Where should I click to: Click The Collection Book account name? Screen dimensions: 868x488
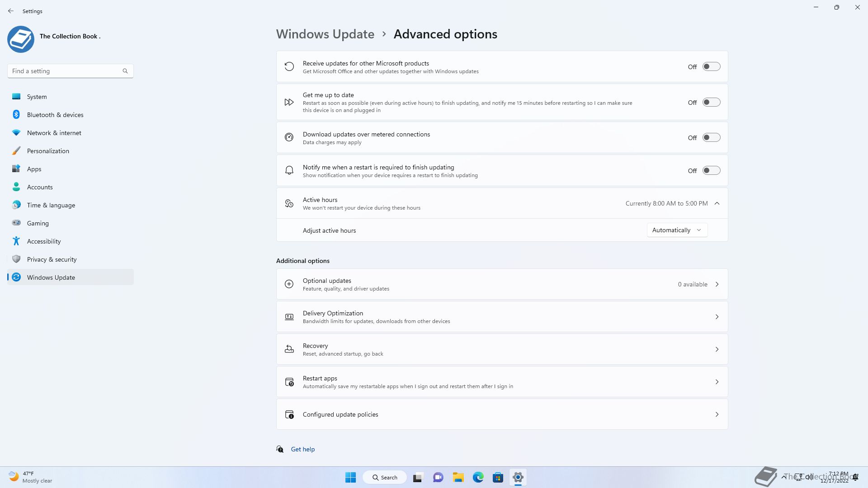coord(70,36)
